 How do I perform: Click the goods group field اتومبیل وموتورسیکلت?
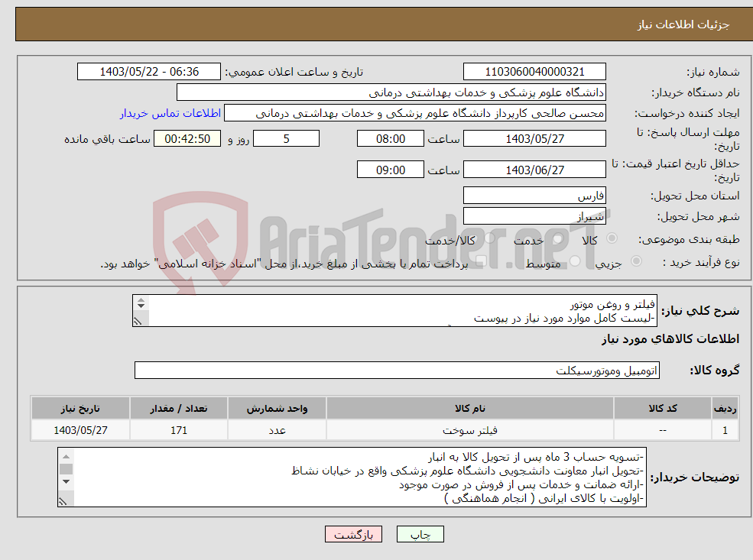coord(398,370)
